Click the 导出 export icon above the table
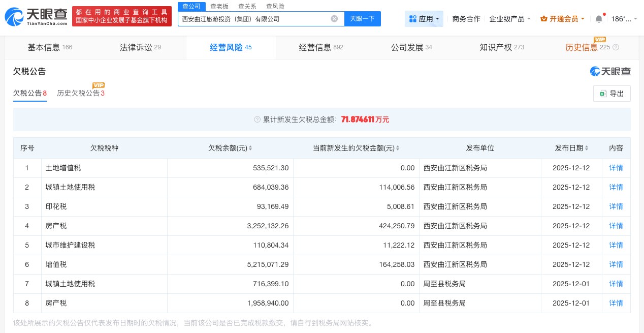The image size is (644, 333). (603, 94)
